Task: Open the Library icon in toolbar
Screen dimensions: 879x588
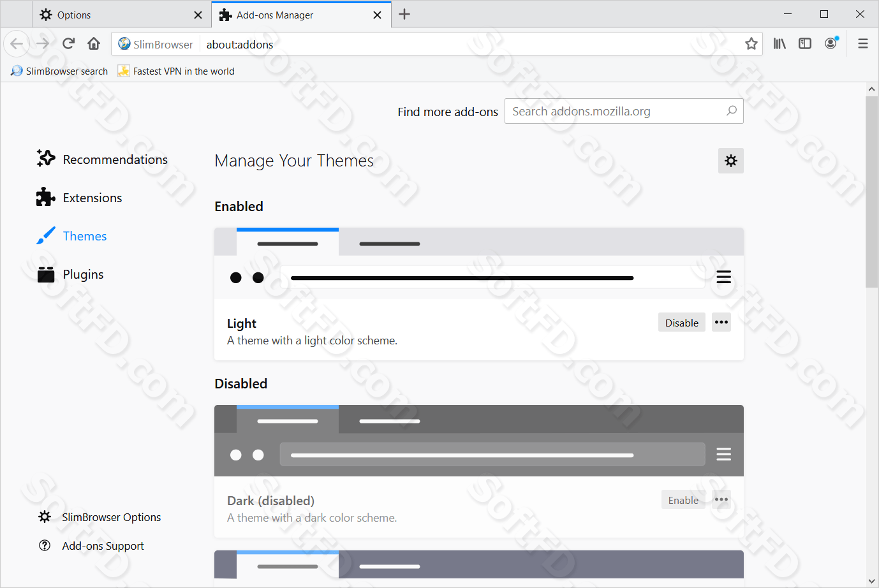Action: click(x=779, y=44)
